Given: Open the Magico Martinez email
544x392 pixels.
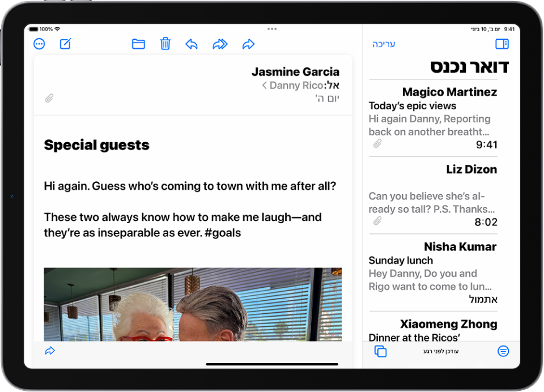Looking at the screenshot, I should pyautogui.click(x=433, y=118).
